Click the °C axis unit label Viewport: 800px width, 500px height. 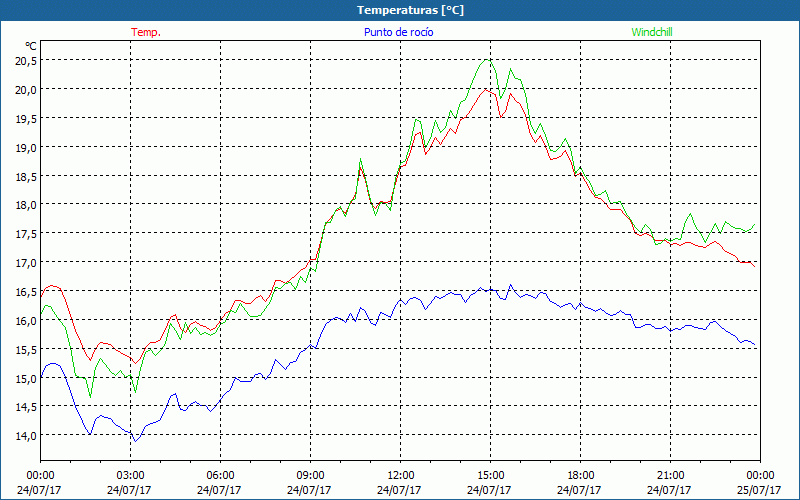pyautogui.click(x=31, y=46)
